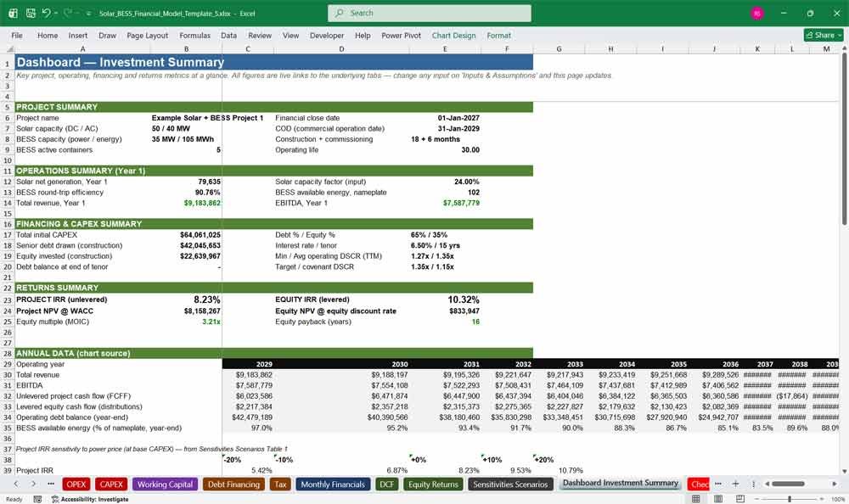
Task: Open the DCF sheet tab
Action: click(386, 484)
